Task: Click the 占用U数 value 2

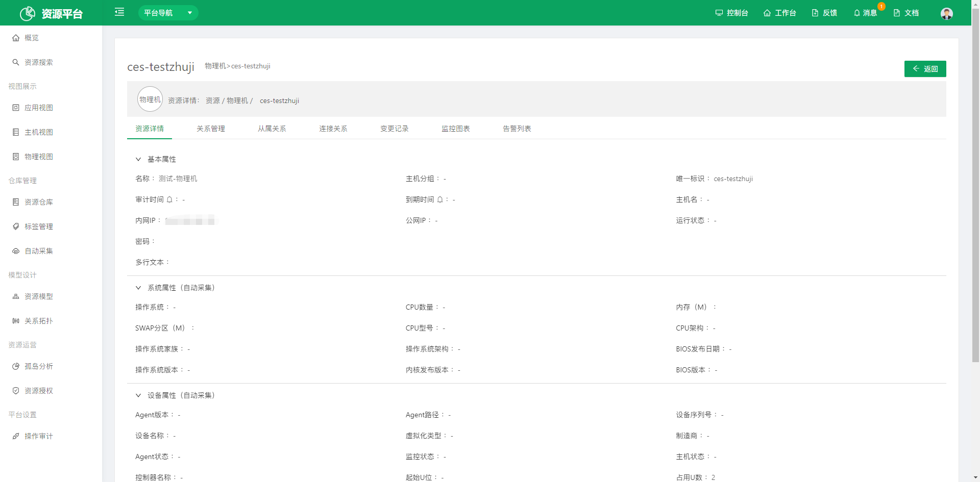Action: click(x=713, y=477)
